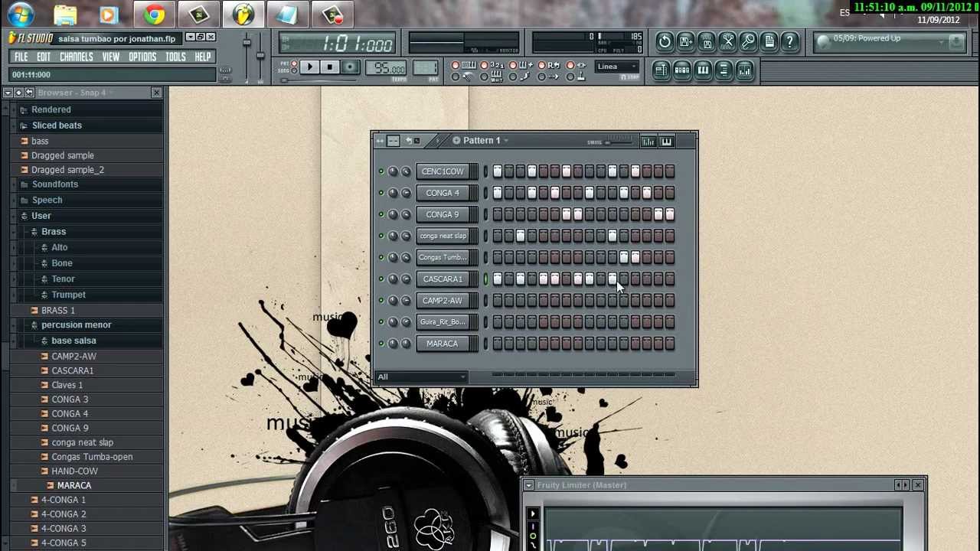Open the Linea snap dropdown
This screenshot has height=551, width=980.
pyautogui.click(x=617, y=67)
